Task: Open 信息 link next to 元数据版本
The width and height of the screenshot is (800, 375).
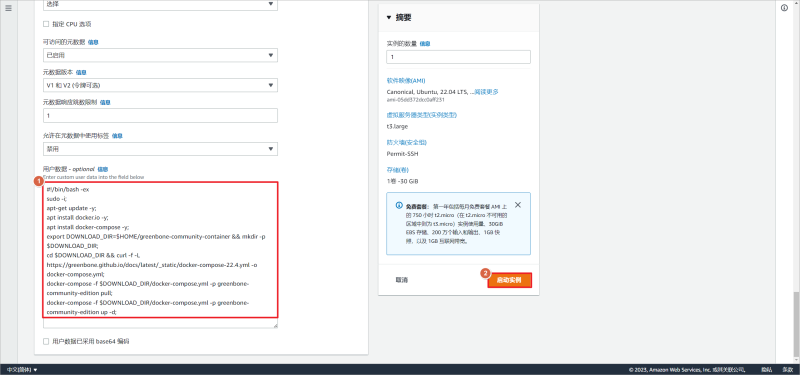Action: click(81, 72)
